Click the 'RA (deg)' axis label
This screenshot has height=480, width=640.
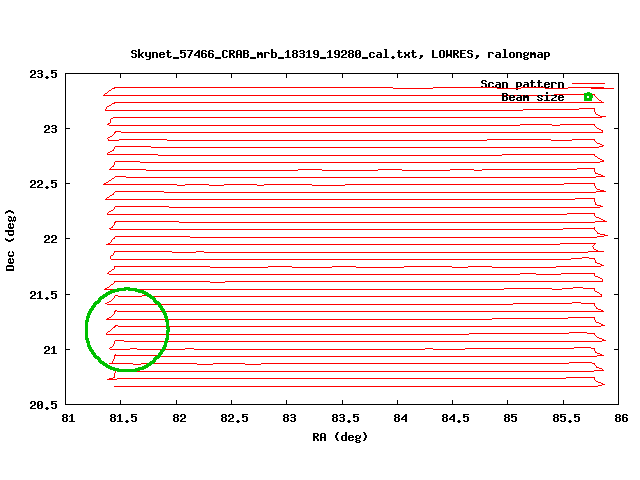point(340,437)
